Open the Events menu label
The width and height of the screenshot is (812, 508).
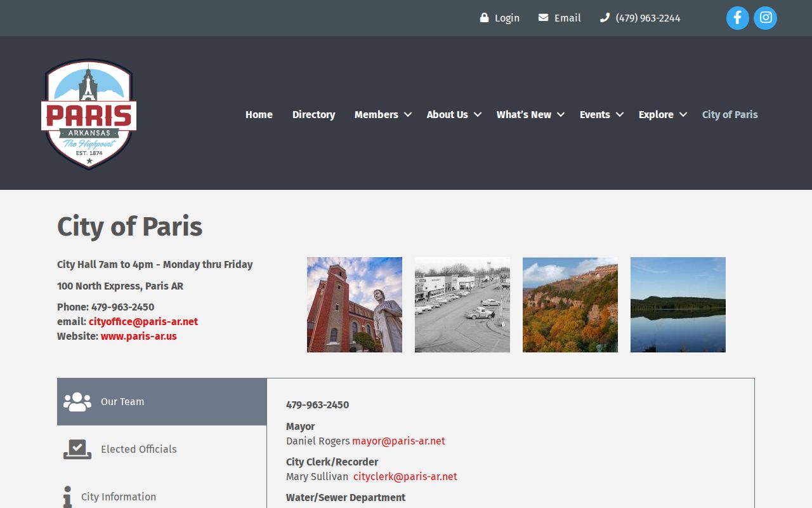595,114
